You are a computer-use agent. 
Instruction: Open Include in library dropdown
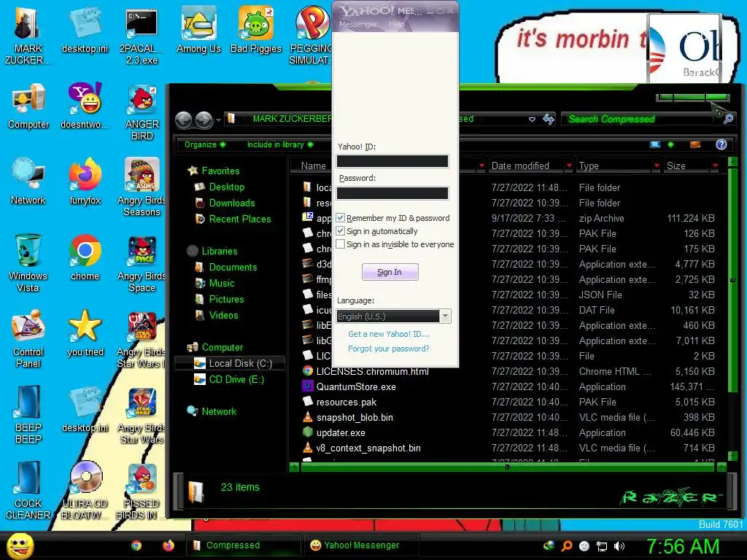280,144
